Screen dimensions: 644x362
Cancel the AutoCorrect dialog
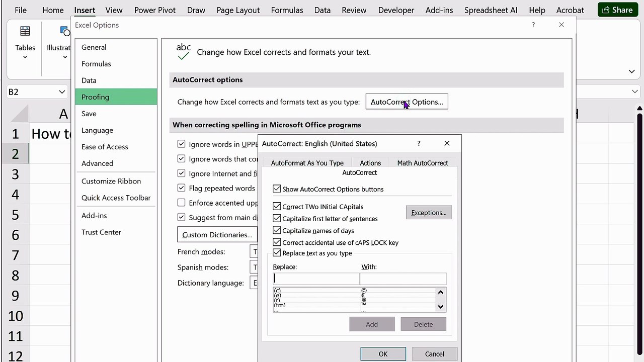pos(434,354)
